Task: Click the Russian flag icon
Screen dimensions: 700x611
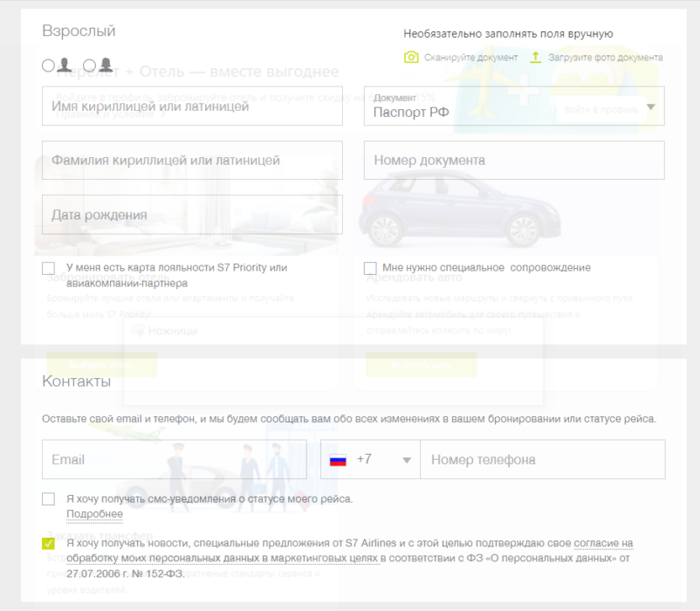Action: [338, 459]
